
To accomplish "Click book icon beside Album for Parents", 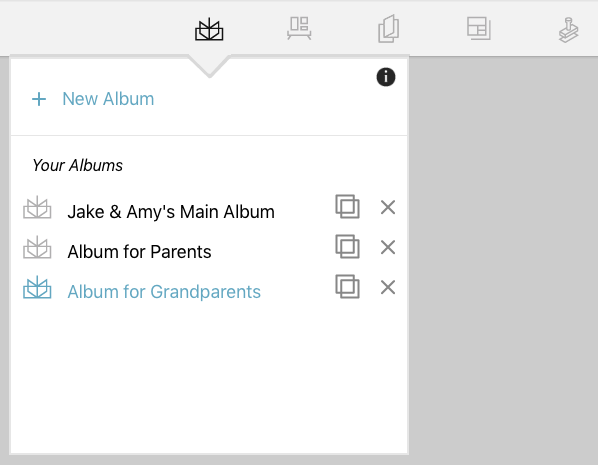I will [x=37, y=247].
